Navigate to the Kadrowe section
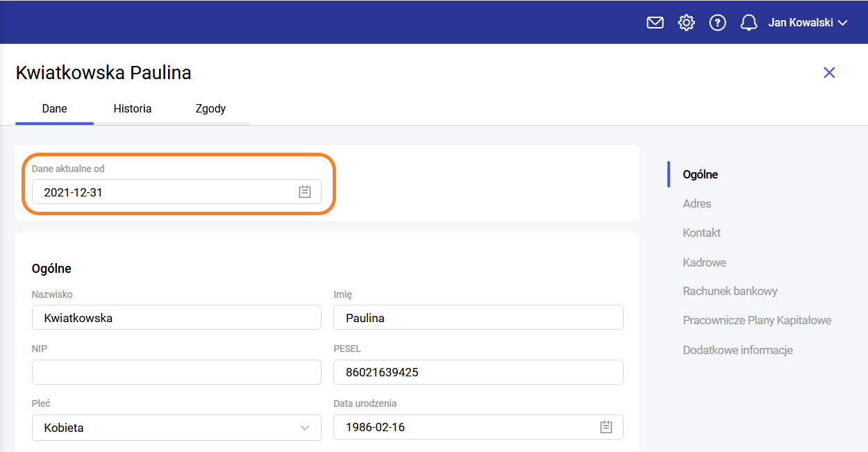Image resolution: width=868 pixels, height=452 pixels. coord(705,262)
